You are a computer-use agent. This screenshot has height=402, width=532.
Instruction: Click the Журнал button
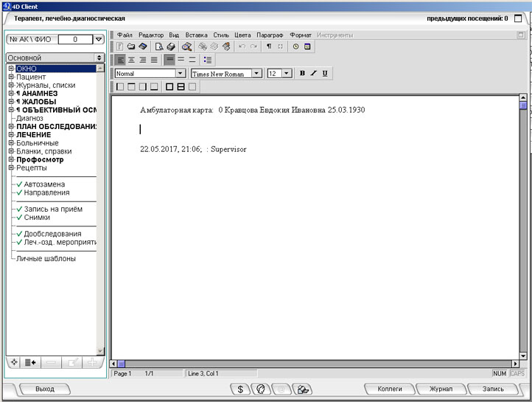coord(441,389)
